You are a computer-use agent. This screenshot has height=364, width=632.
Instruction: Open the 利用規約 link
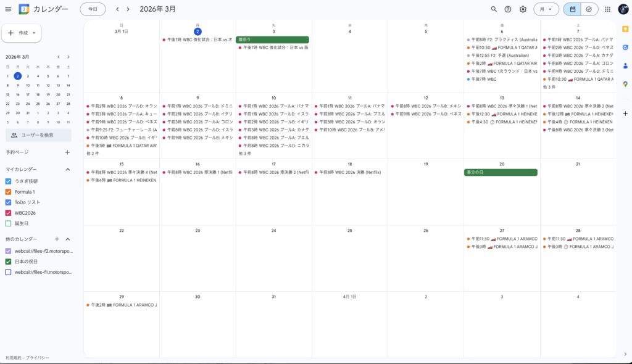point(12,358)
